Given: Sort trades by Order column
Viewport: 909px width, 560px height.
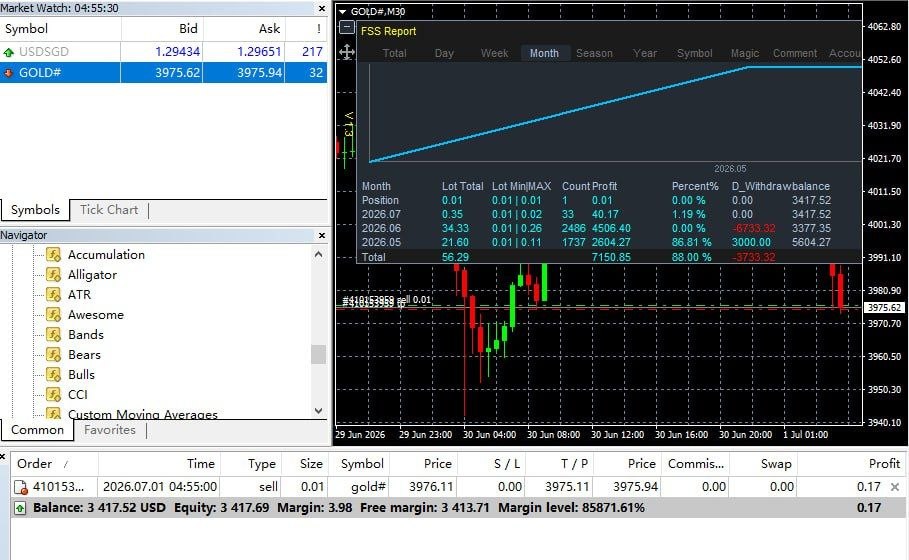Looking at the screenshot, I should click(x=54, y=464).
